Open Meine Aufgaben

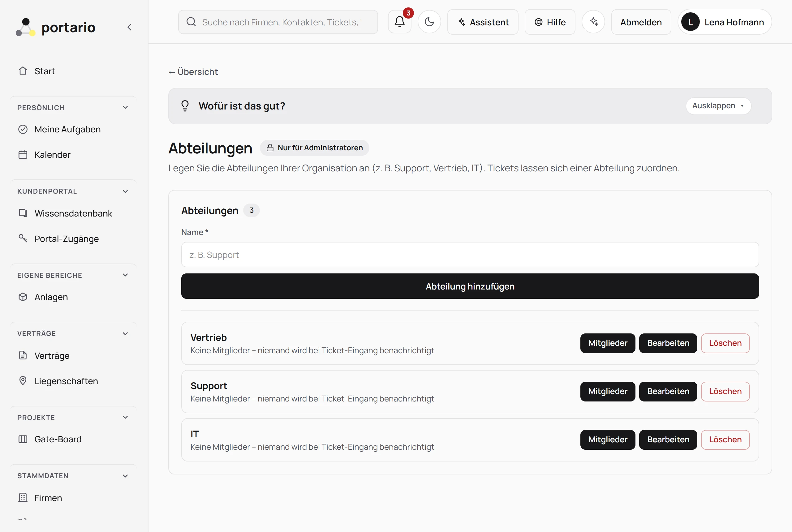point(73,129)
